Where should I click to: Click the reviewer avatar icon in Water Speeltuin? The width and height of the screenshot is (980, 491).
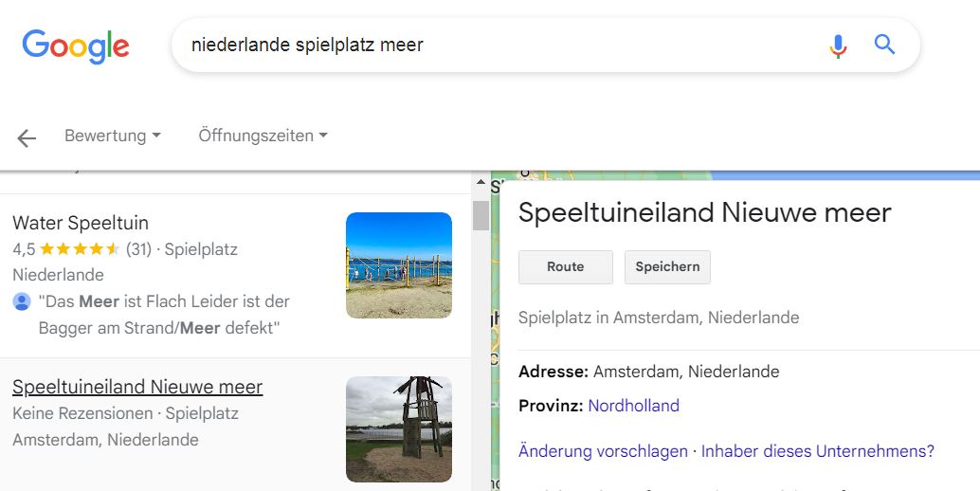click(22, 301)
